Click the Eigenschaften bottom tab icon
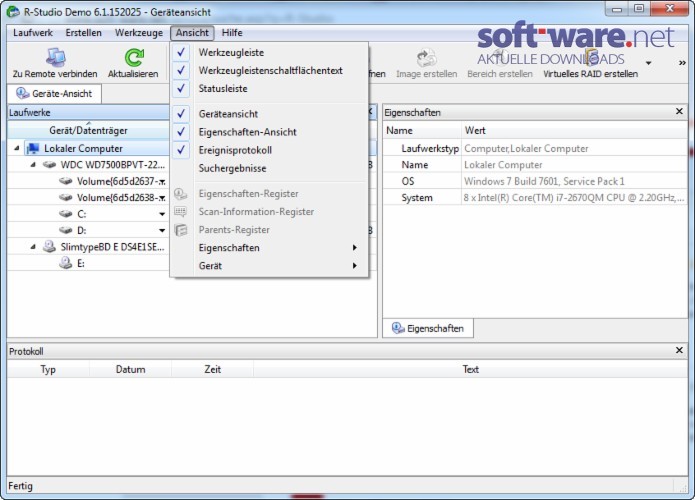Image resolution: width=695 pixels, height=500 pixels. 398,328
